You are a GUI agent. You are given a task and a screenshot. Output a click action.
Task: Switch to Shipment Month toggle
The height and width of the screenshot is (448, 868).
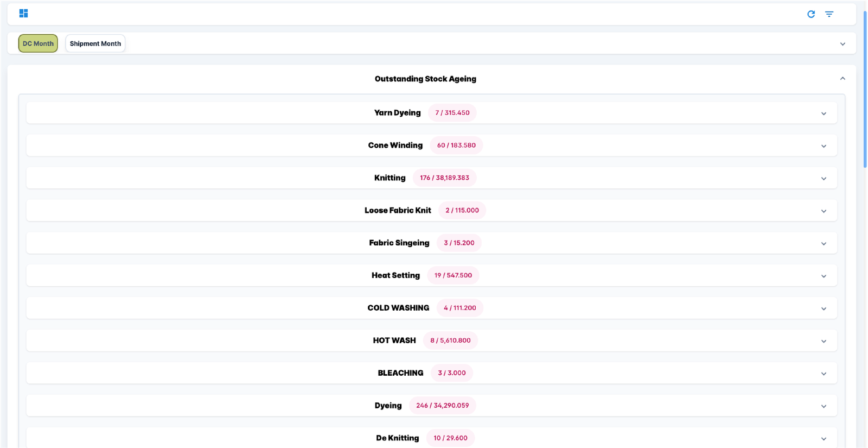[x=95, y=43]
